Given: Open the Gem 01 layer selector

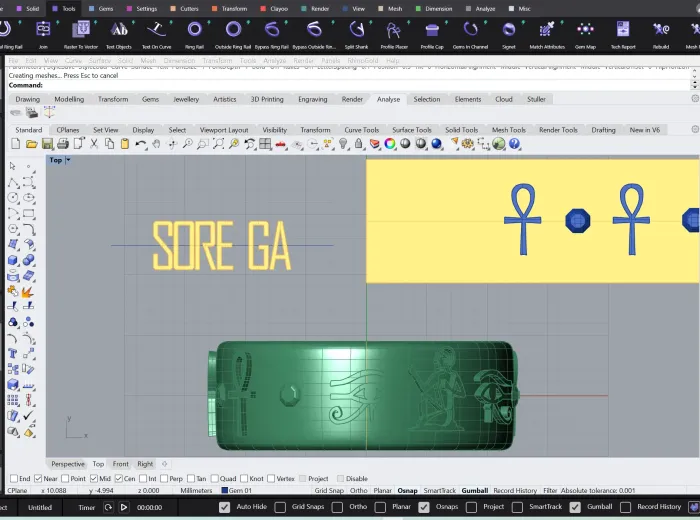Looking at the screenshot, I should coord(237,491).
